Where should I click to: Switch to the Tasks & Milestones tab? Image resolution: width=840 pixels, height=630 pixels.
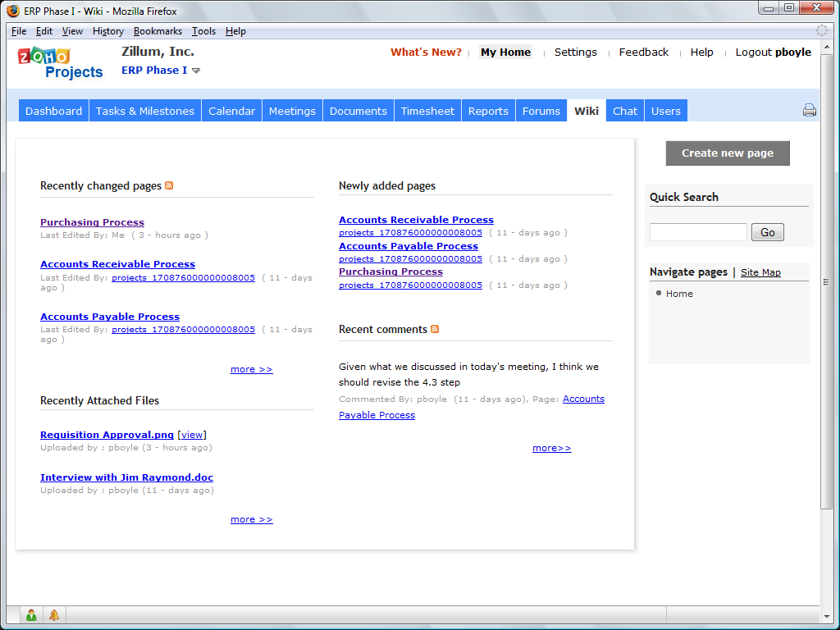coord(145,111)
